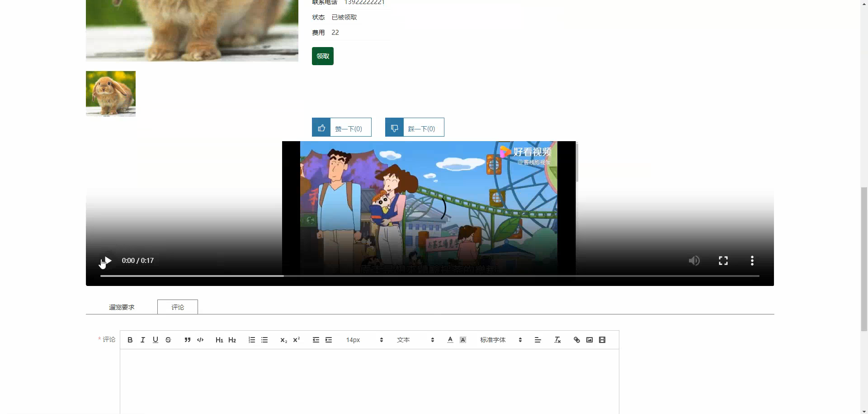Open the text color picker
The height and width of the screenshot is (414, 868).
click(450, 340)
